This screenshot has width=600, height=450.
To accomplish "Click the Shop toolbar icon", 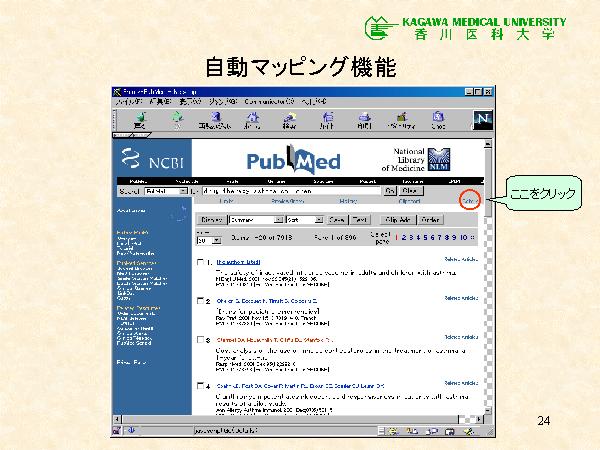I will [438, 120].
